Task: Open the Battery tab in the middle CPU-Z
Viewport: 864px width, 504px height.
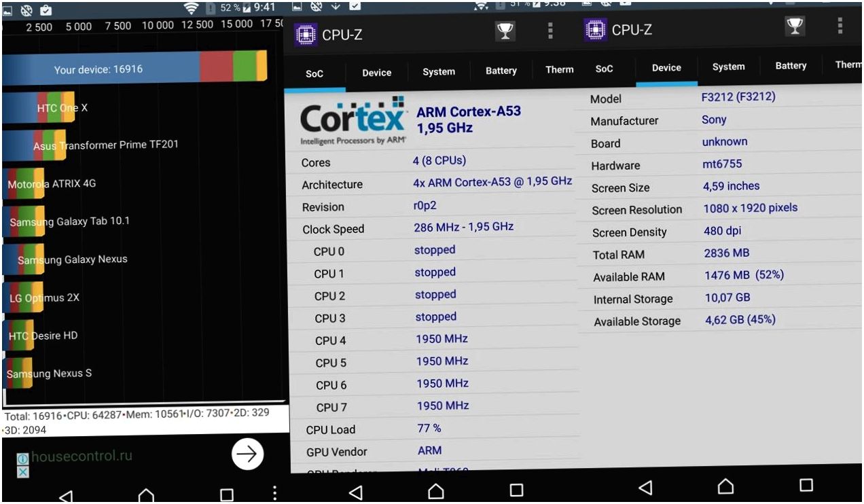Action: 501,71
